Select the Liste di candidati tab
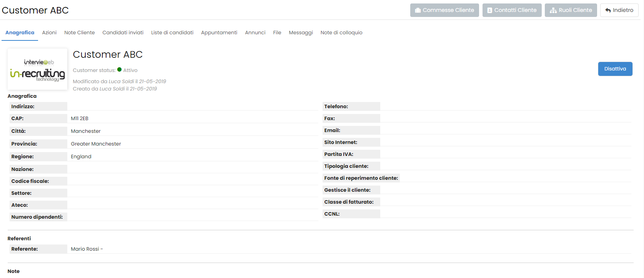644x278 pixels. (172, 33)
